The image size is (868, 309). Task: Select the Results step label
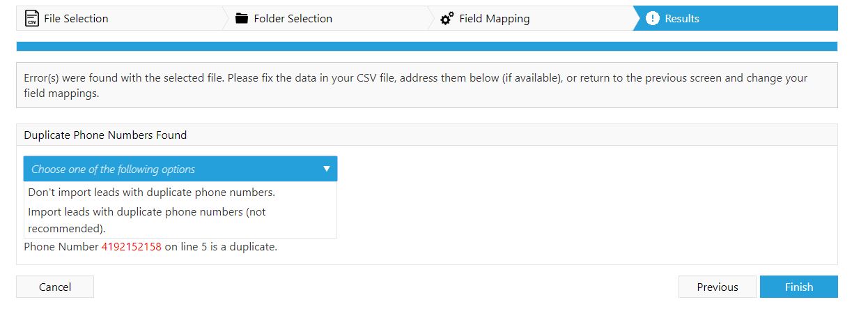(x=682, y=19)
